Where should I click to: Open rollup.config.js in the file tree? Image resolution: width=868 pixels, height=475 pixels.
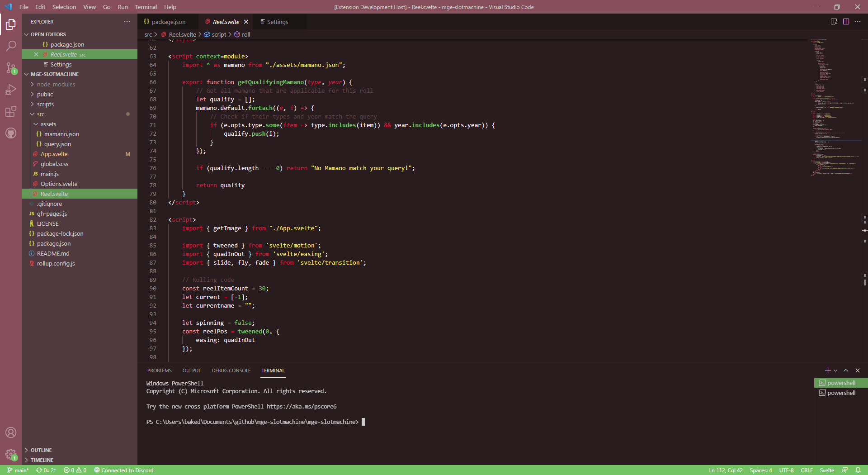[x=80, y=263]
